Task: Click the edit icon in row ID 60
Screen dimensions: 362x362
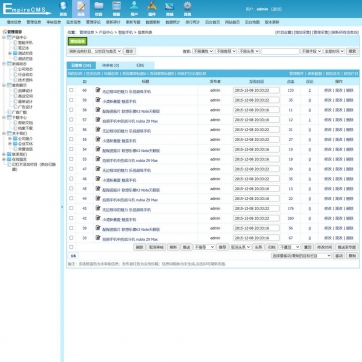Action: pyautogui.click(x=98, y=90)
